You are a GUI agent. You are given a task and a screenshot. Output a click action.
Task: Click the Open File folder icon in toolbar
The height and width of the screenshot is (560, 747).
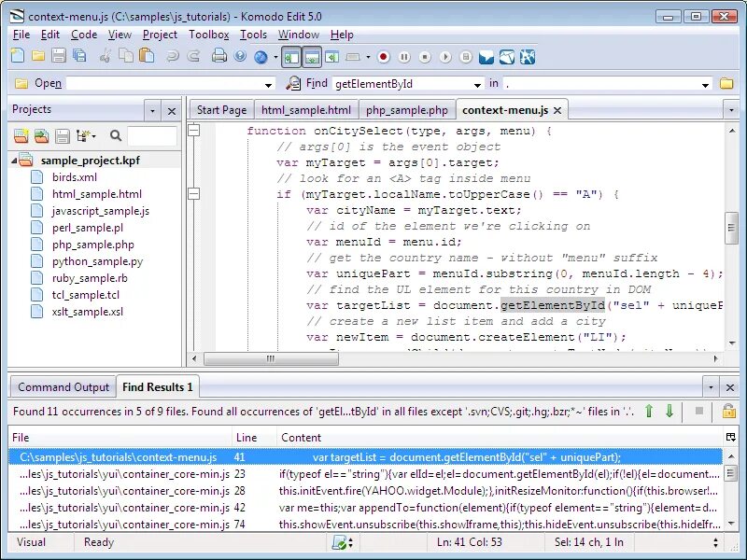[x=38, y=56]
